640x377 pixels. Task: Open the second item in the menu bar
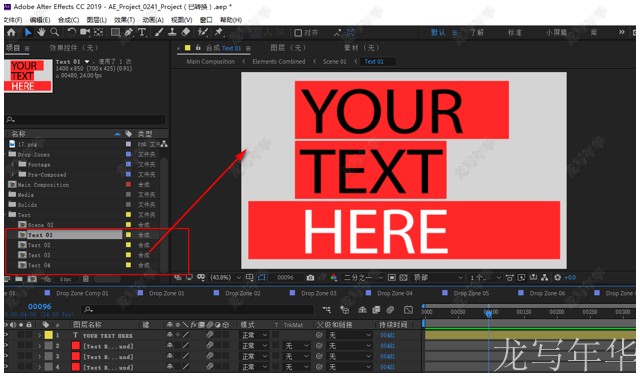[x=40, y=20]
